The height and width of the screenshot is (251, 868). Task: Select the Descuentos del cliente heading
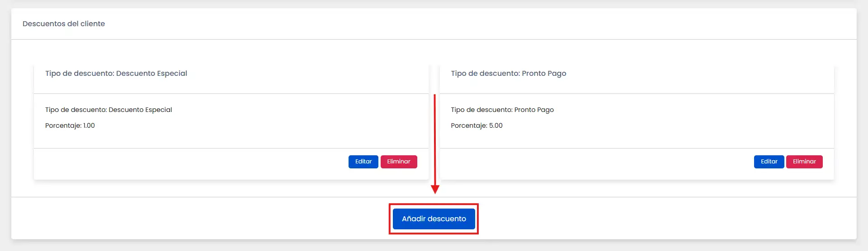(x=64, y=24)
